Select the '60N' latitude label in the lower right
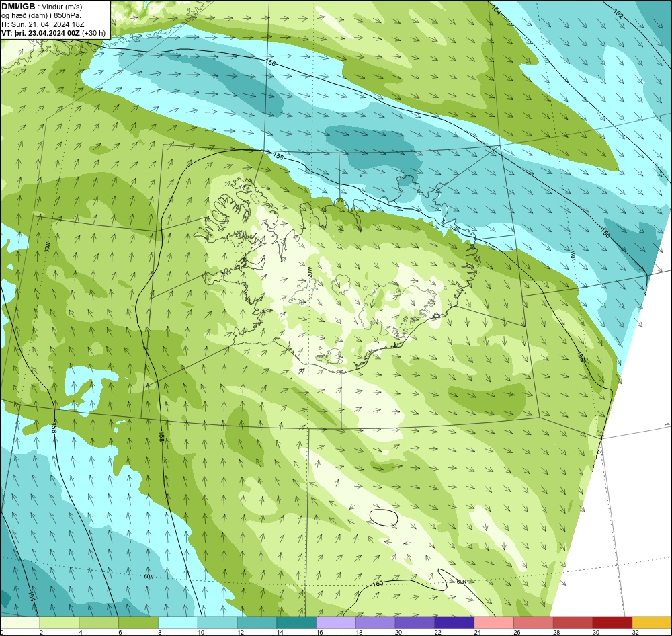 tap(461, 582)
